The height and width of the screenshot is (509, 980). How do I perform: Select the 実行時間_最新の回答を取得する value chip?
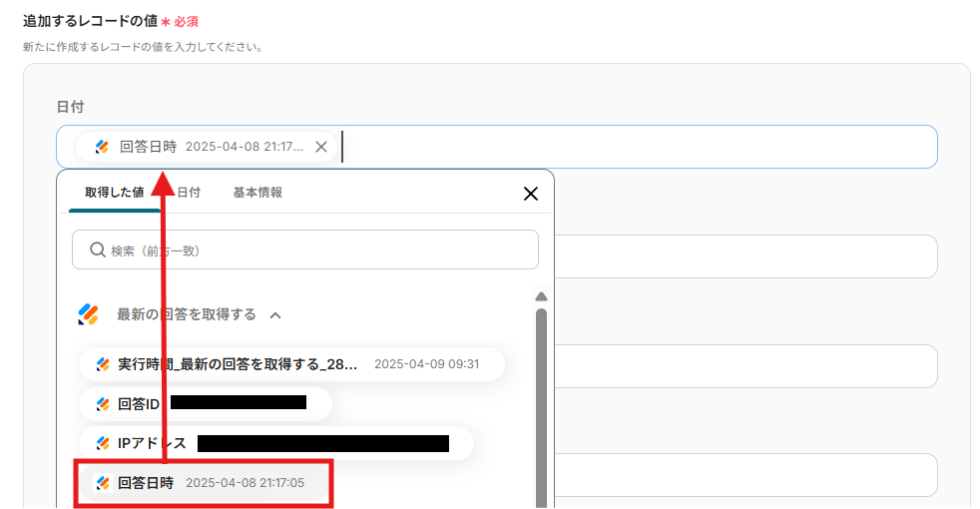(x=291, y=364)
